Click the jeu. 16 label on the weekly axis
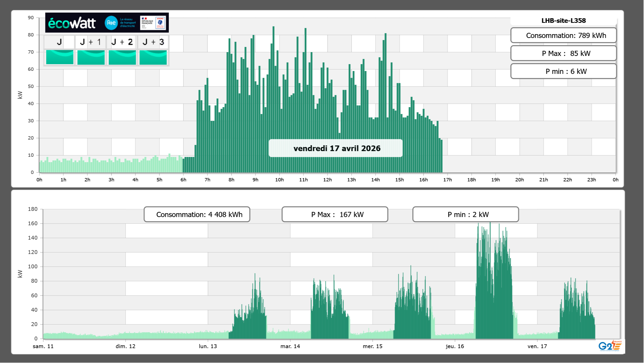This screenshot has height=363, width=644. [455, 346]
